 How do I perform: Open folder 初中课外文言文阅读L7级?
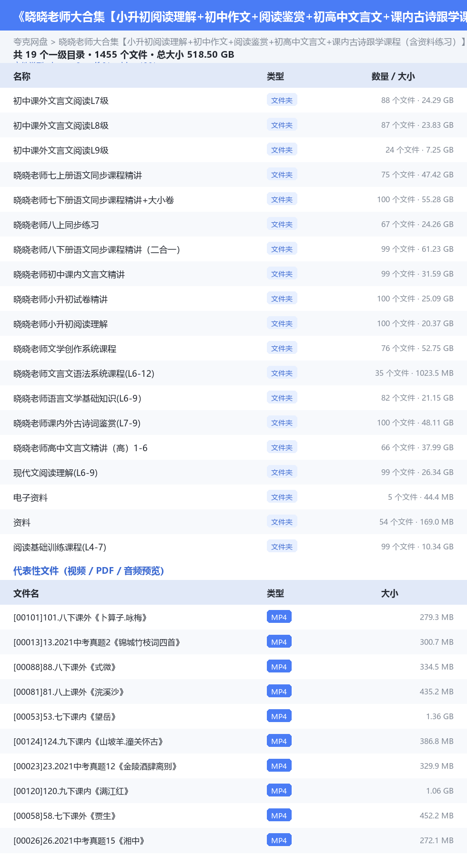click(x=61, y=101)
